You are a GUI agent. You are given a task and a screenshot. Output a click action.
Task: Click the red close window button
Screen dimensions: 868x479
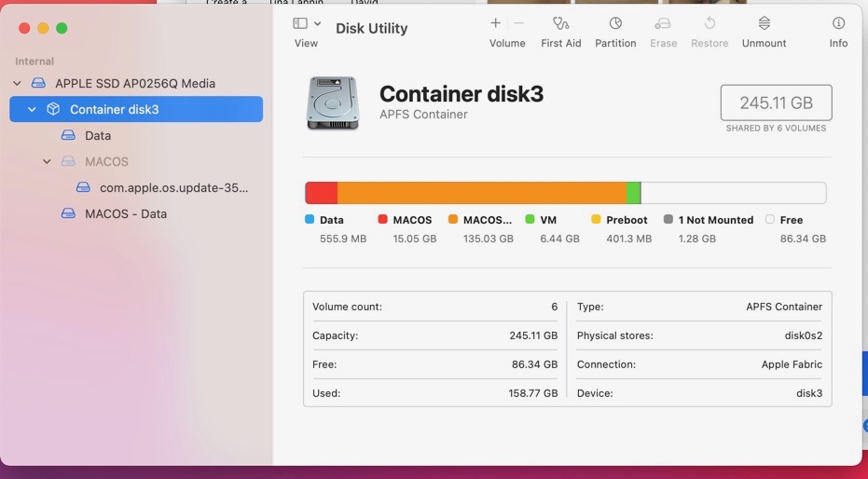pyautogui.click(x=24, y=28)
